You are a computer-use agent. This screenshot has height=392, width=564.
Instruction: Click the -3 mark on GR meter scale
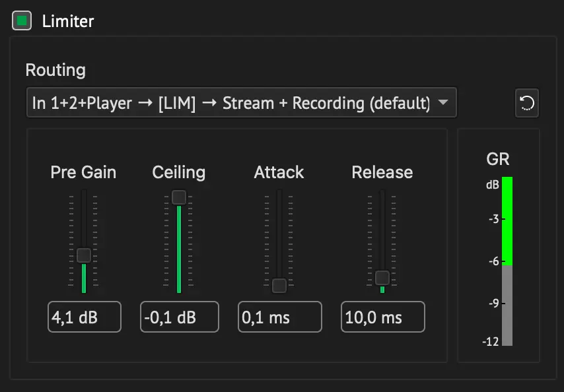click(494, 219)
